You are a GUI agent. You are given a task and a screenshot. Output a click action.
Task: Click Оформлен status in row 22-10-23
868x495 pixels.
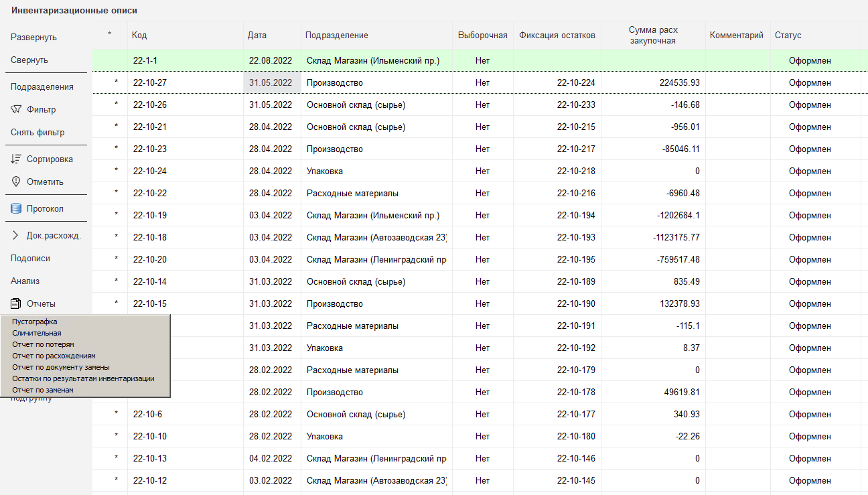point(810,149)
